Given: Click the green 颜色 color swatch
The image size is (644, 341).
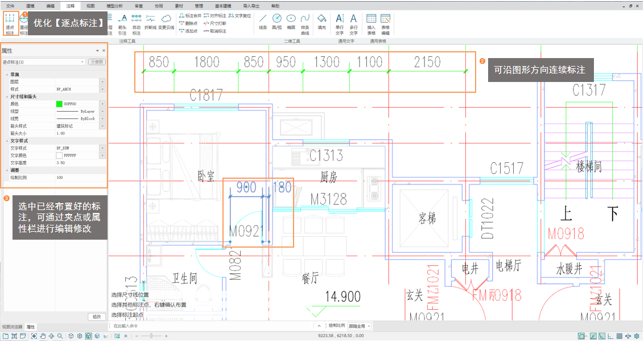Looking at the screenshot, I should (x=59, y=104).
